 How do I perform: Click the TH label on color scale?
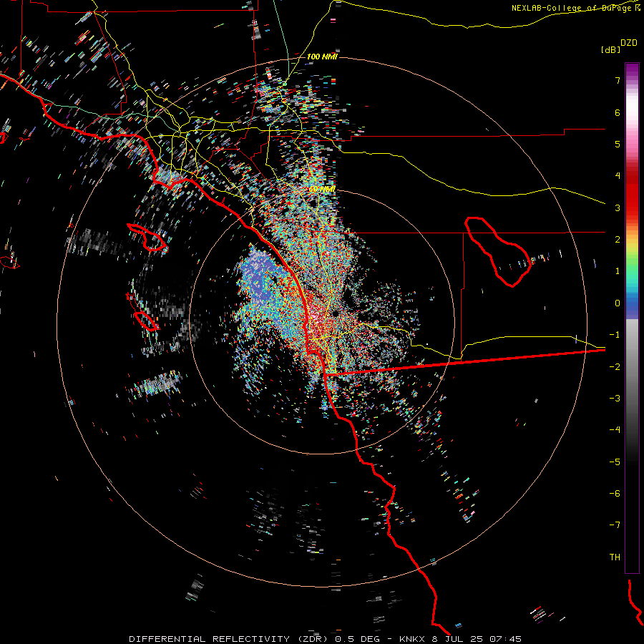tap(615, 557)
